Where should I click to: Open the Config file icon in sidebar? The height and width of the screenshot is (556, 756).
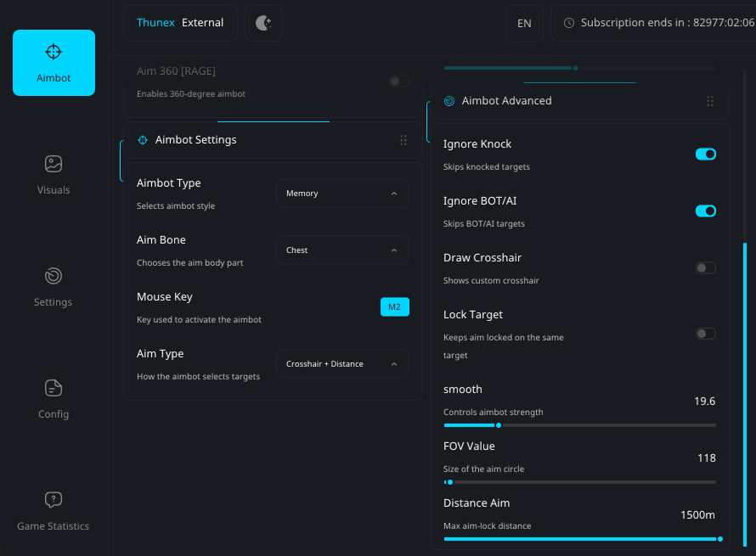point(54,388)
